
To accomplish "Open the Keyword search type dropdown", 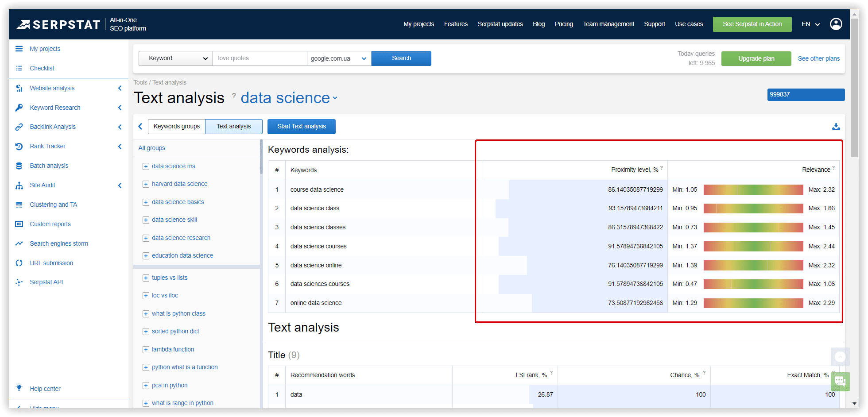I will [176, 58].
